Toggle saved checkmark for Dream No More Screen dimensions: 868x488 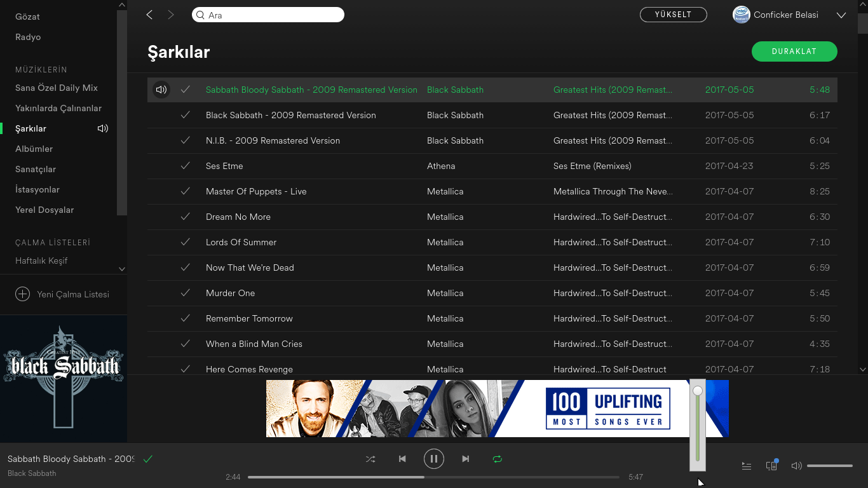(186, 217)
